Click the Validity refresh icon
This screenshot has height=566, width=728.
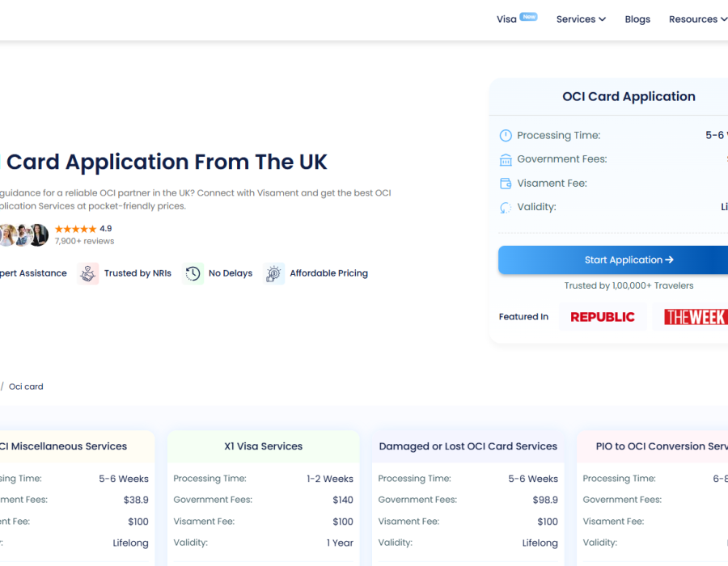[x=506, y=208]
